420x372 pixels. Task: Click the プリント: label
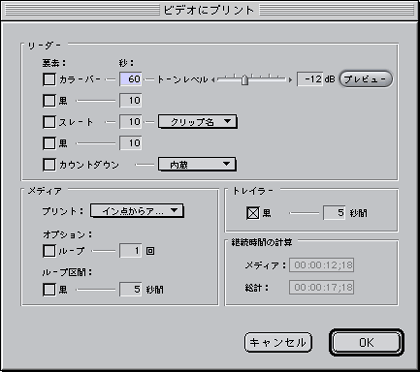[63, 211]
